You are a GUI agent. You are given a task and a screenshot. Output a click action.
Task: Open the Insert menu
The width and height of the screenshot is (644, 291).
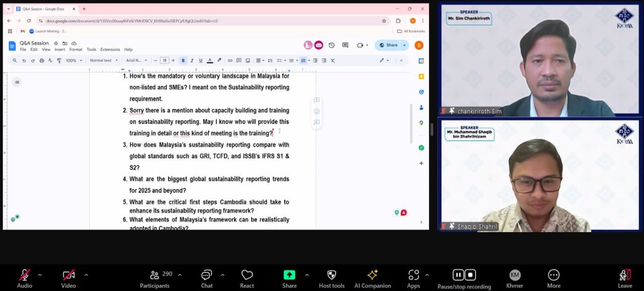pos(60,49)
